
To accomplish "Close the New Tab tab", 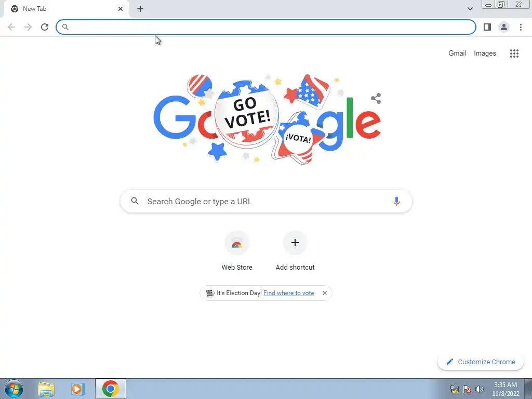I will click(121, 9).
